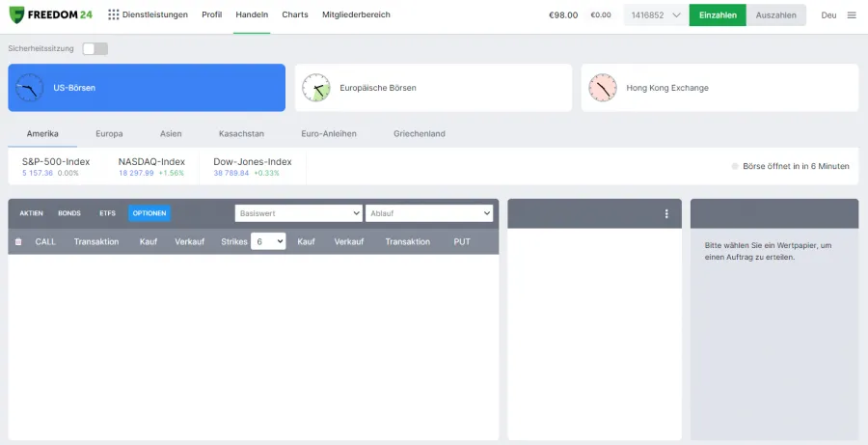This screenshot has width=868, height=445.
Task: Open the Dienstleistungen grid menu icon
Action: (x=114, y=15)
